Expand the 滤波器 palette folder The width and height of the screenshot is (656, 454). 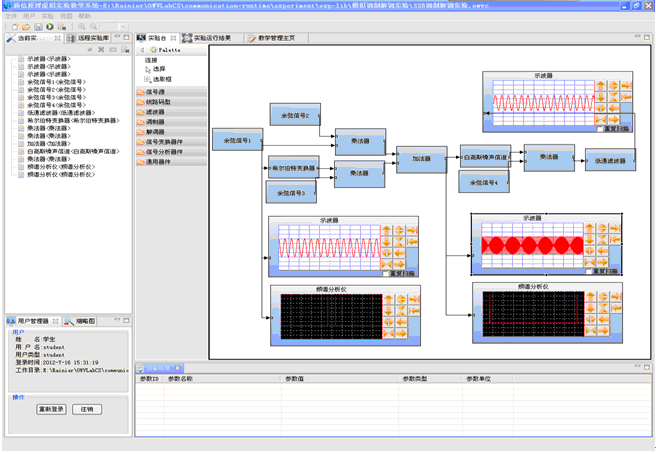155,112
